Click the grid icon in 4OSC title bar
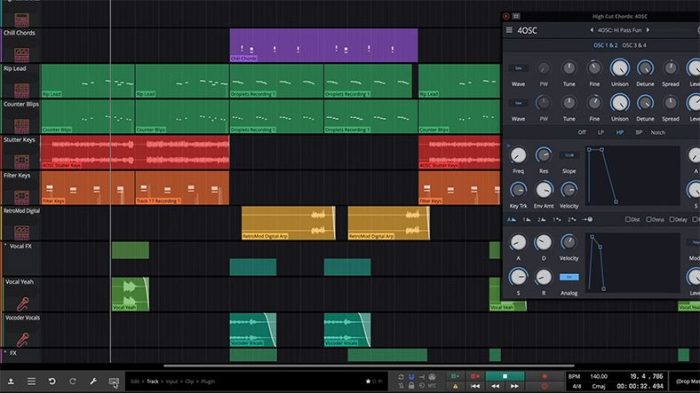Screen dimensions: 700x393 coord(516,16)
